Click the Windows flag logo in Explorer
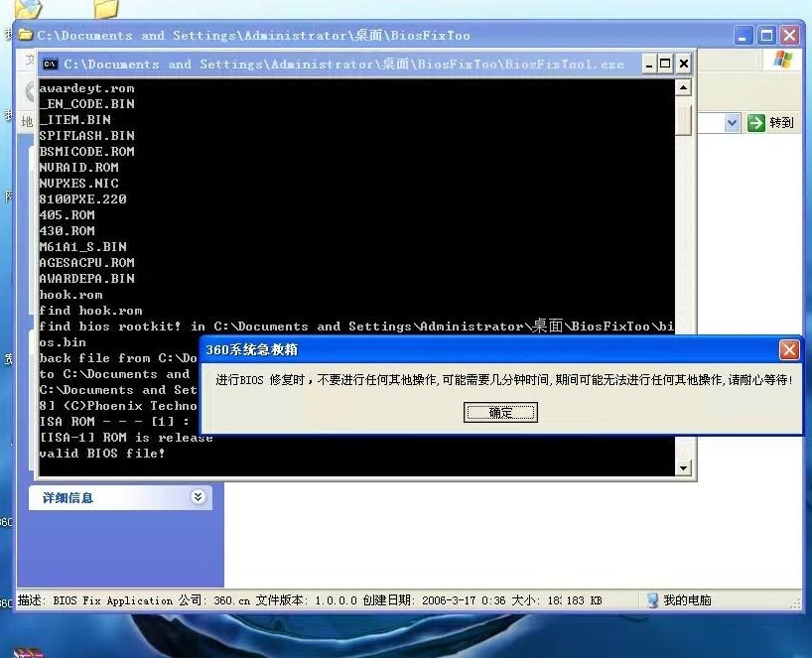 coord(783,60)
